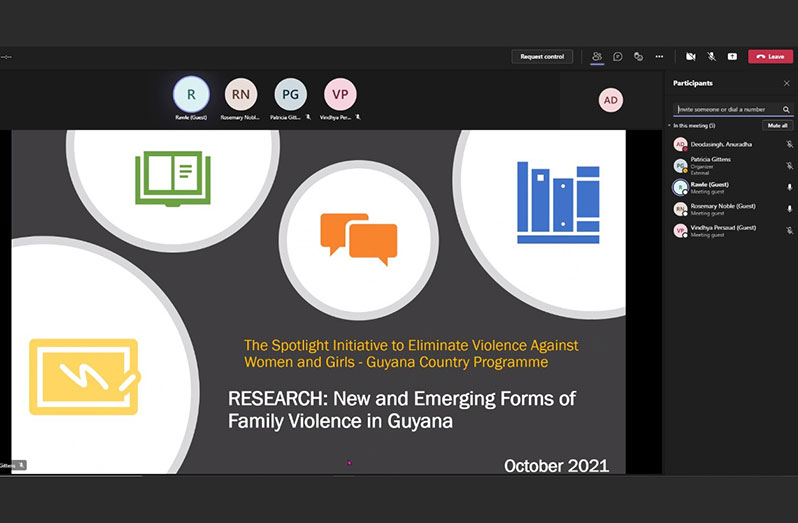The image size is (798, 523).
Task: Click the AD avatar in the participants list
Action: 680,144
